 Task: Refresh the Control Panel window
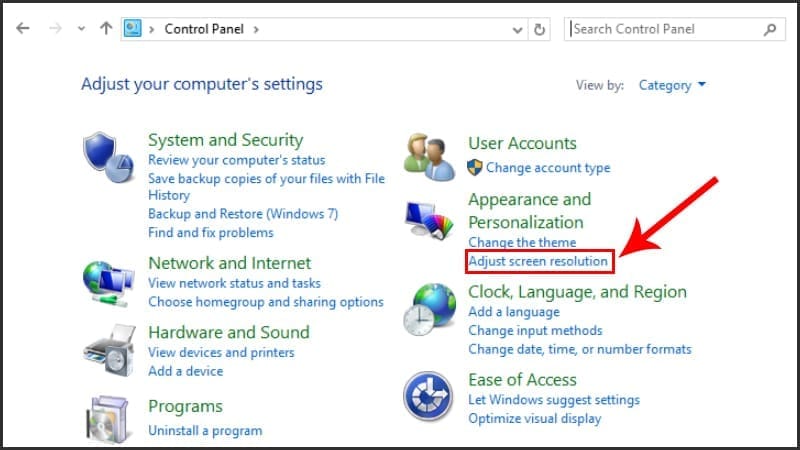(539, 30)
